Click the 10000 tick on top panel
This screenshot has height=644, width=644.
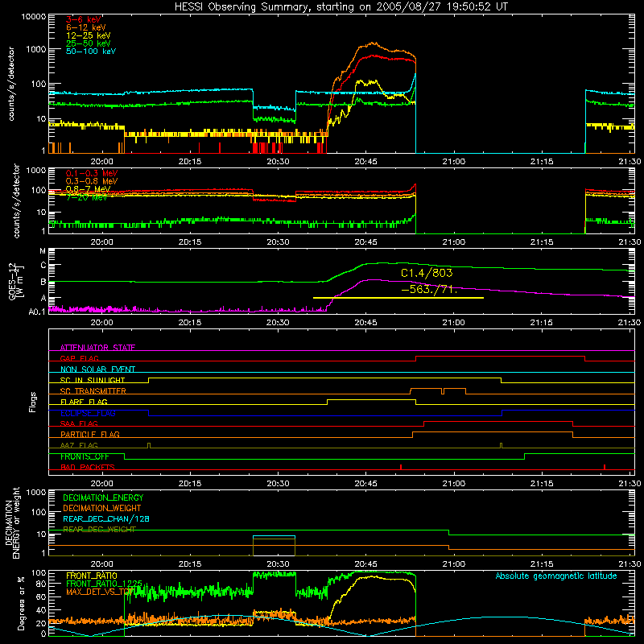tap(33, 17)
